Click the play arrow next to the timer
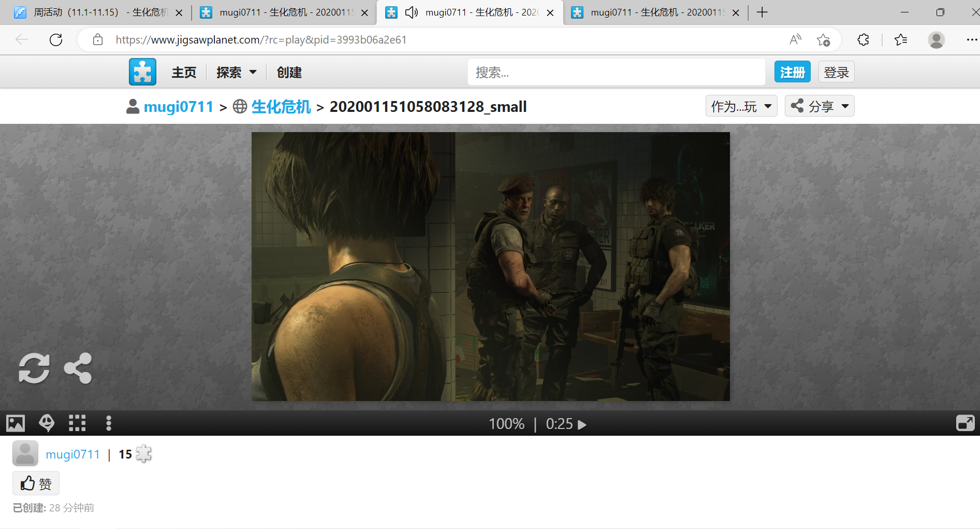This screenshot has width=980, height=529. point(582,424)
